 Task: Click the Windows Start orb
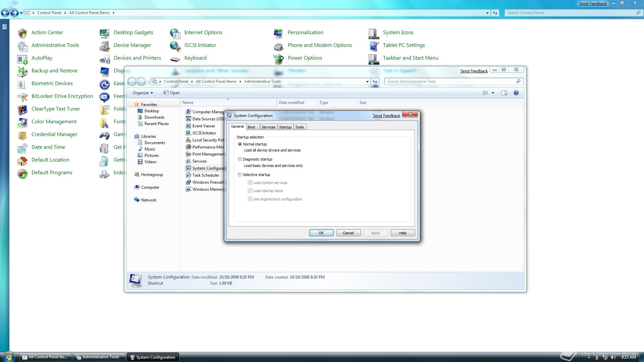click(x=8, y=357)
